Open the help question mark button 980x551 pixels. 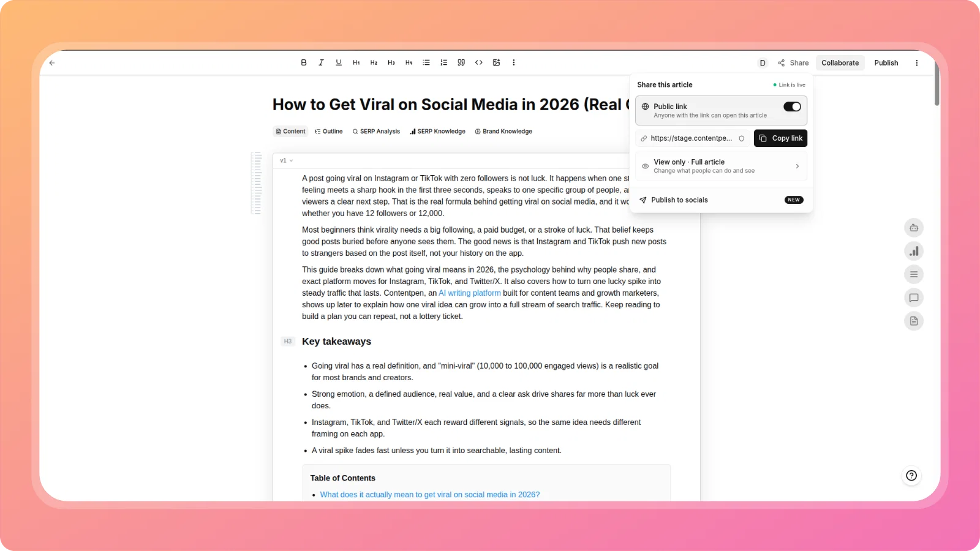[911, 476]
